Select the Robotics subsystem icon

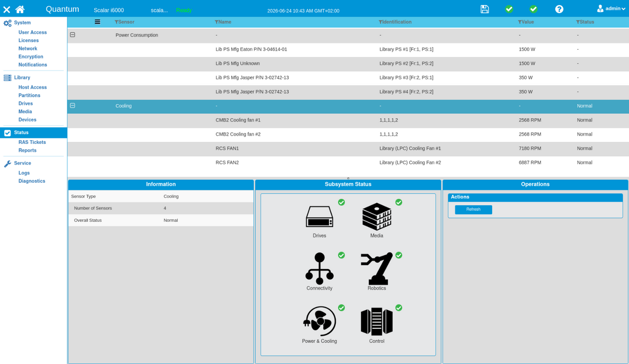tap(377, 268)
